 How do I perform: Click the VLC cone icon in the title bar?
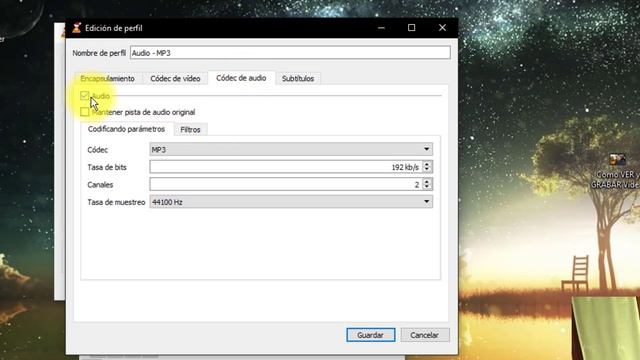coord(76,28)
